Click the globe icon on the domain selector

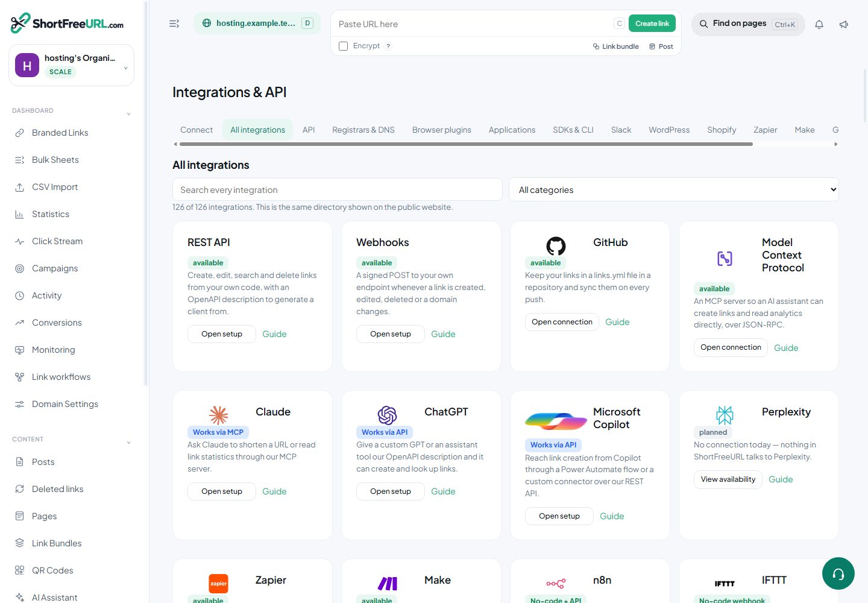(207, 24)
